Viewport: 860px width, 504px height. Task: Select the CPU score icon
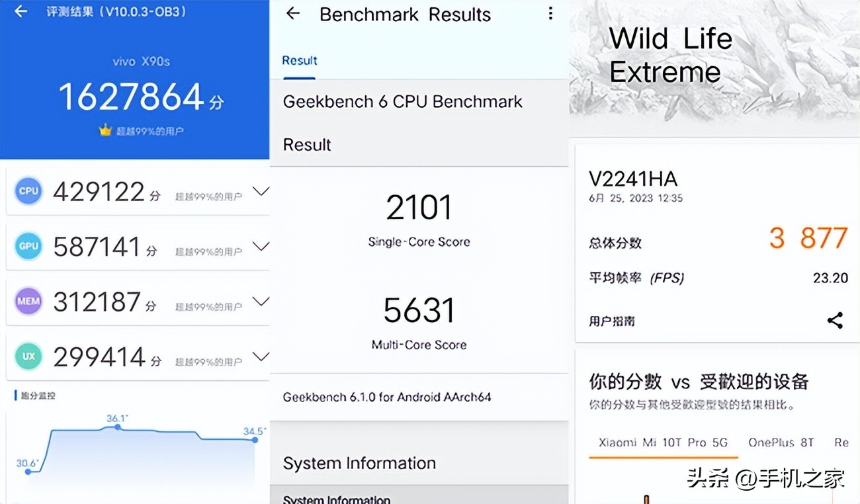click(x=28, y=190)
